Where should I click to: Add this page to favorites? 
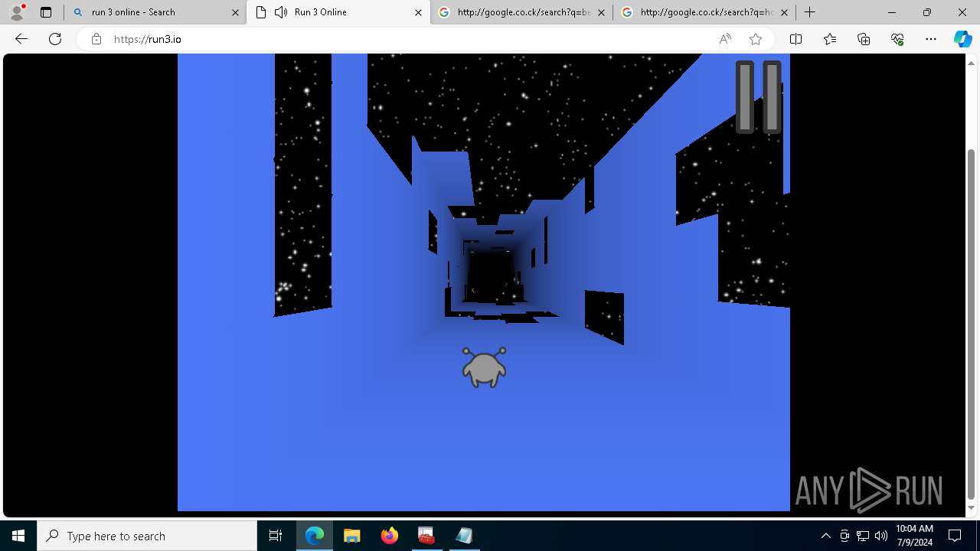click(x=756, y=39)
